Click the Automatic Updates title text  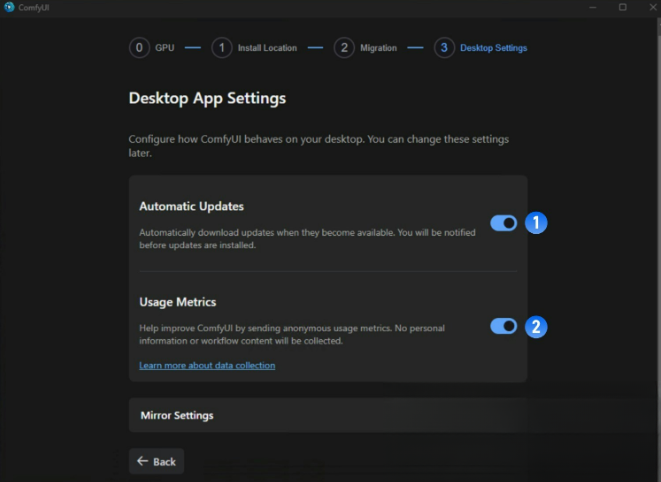coord(191,206)
